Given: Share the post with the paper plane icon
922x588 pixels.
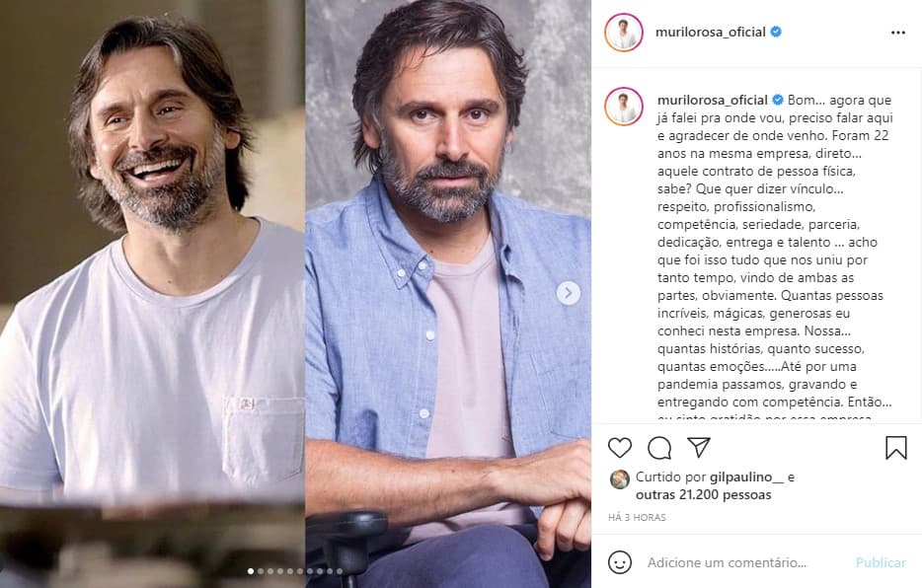Looking at the screenshot, I should (699, 448).
